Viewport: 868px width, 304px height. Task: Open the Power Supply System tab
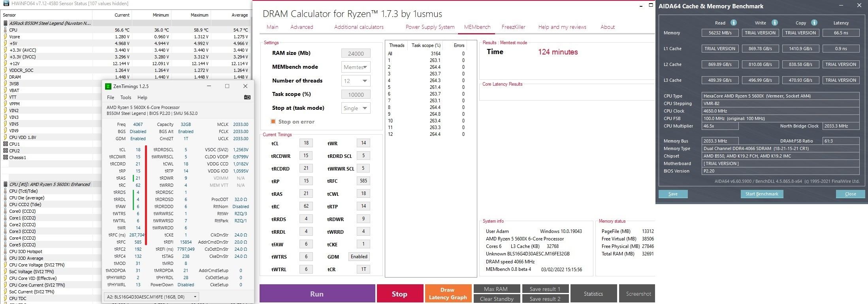click(430, 27)
